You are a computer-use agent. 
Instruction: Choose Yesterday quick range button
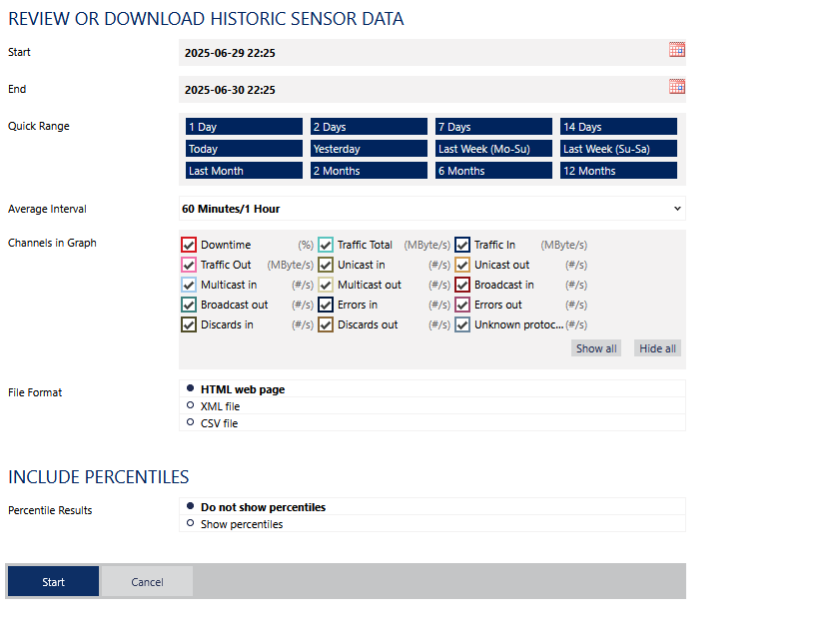(x=369, y=149)
